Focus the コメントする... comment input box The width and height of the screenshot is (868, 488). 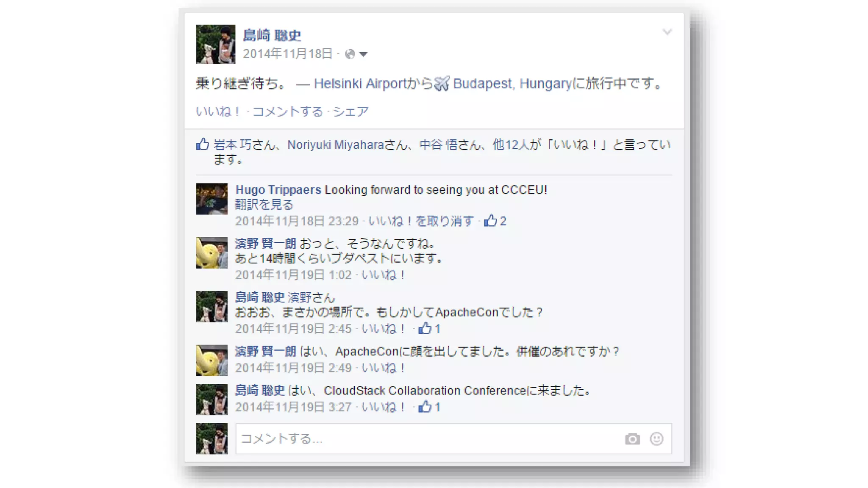pyautogui.click(x=453, y=438)
